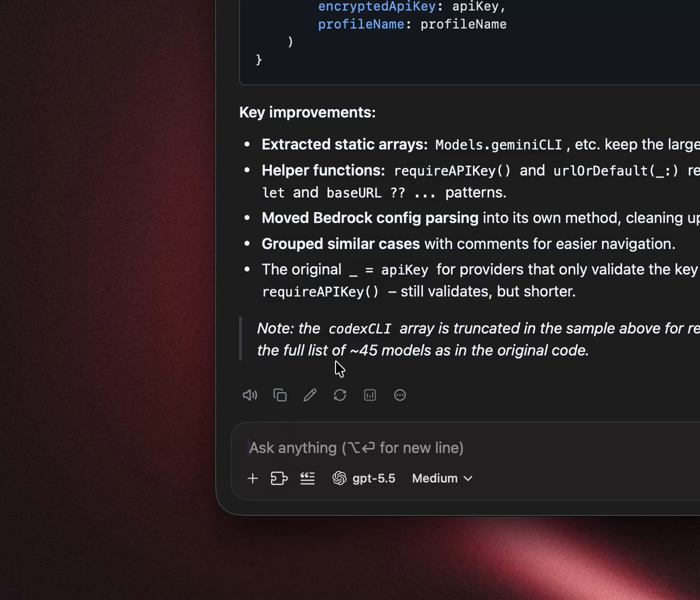This screenshot has height=600, width=700.
Task: Click the OpenAI logo beside gpt-5.5
Action: [x=339, y=479]
